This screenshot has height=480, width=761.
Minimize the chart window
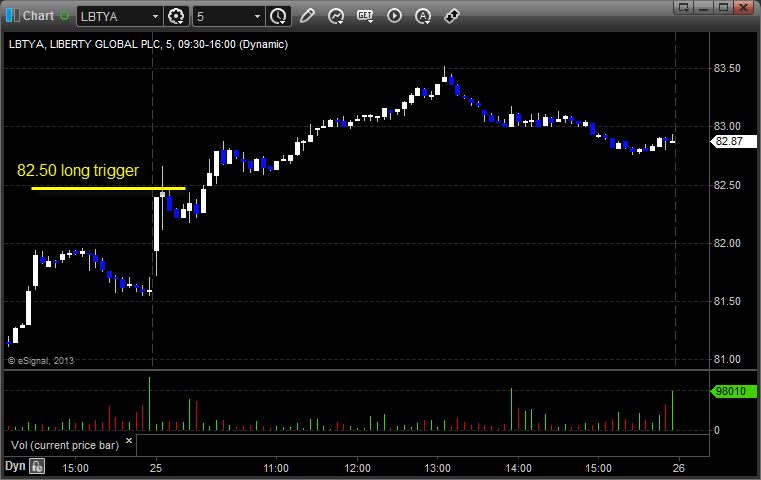point(703,7)
